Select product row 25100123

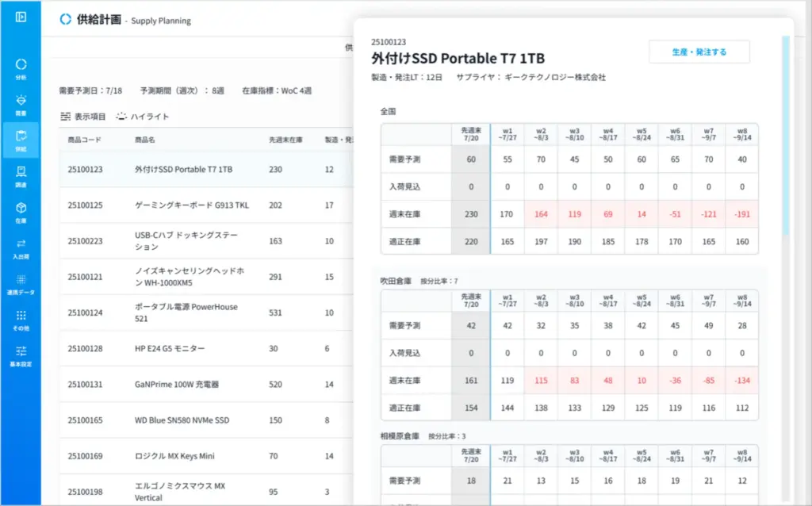[x=207, y=170]
